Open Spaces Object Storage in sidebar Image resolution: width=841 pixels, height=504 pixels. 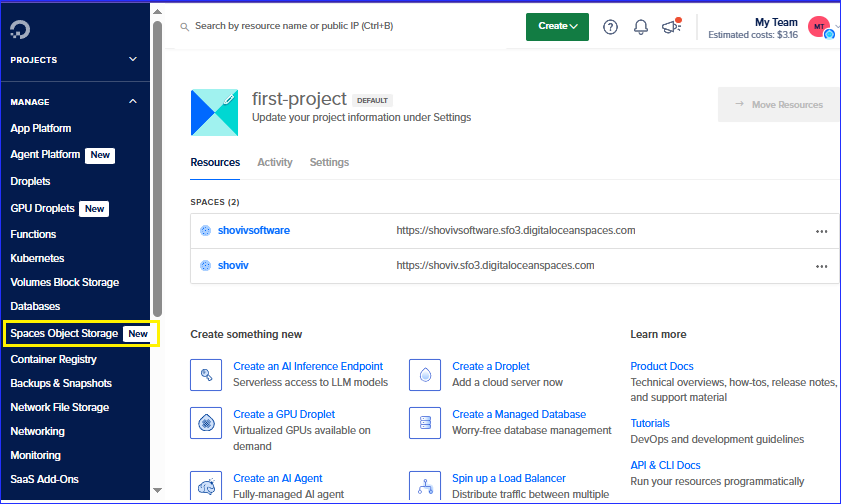[x=64, y=333]
